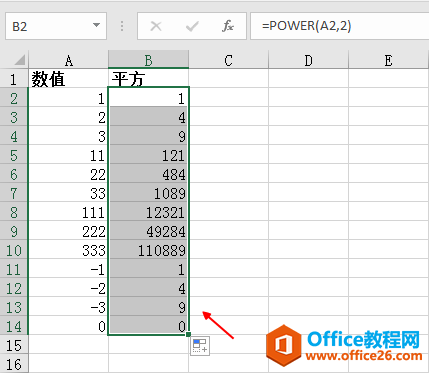Select row 9 header

coord(14,230)
